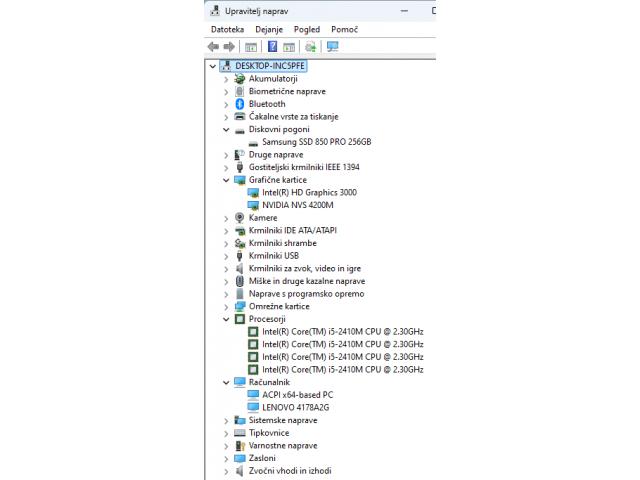Collapse the Grafične kartice category
640x480 pixels.
pos(227,180)
